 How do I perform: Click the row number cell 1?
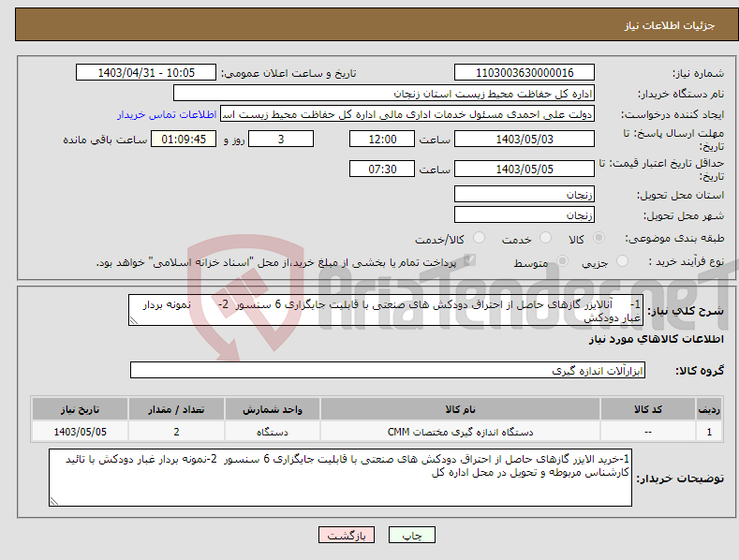tap(709, 432)
